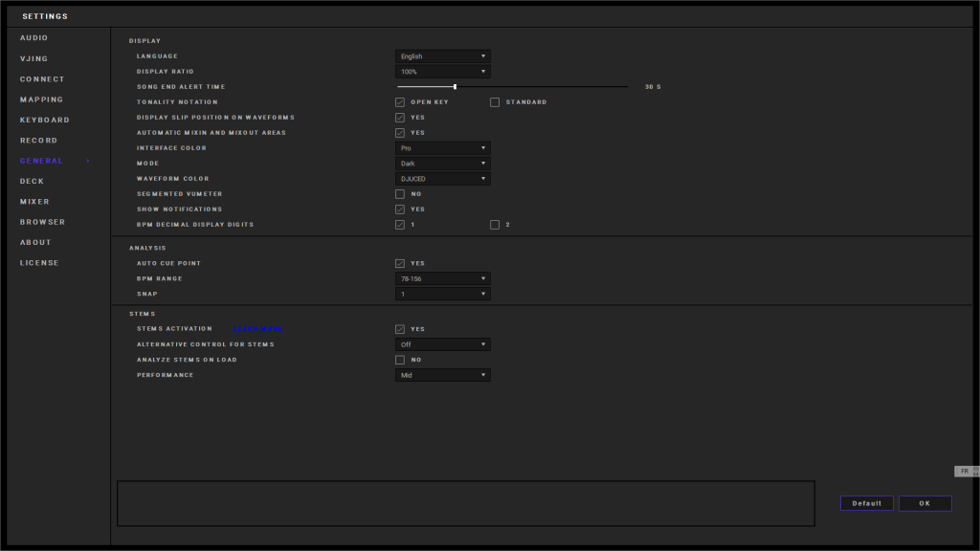Enable Analyze Stems on Load
The width and height of the screenshot is (980, 551).
[x=400, y=360]
